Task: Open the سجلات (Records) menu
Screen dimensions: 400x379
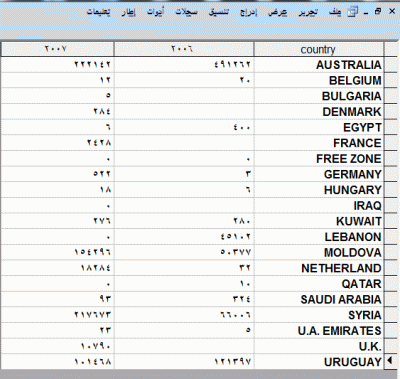Action: point(186,12)
